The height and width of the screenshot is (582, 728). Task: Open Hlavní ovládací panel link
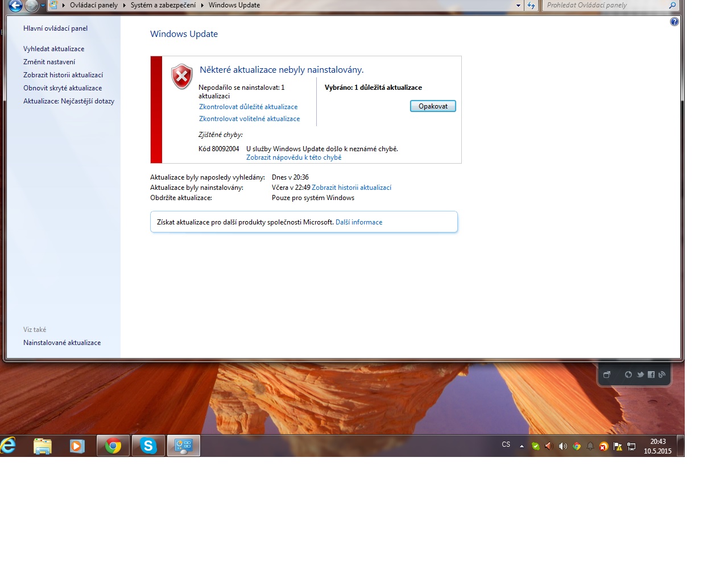[x=56, y=28]
